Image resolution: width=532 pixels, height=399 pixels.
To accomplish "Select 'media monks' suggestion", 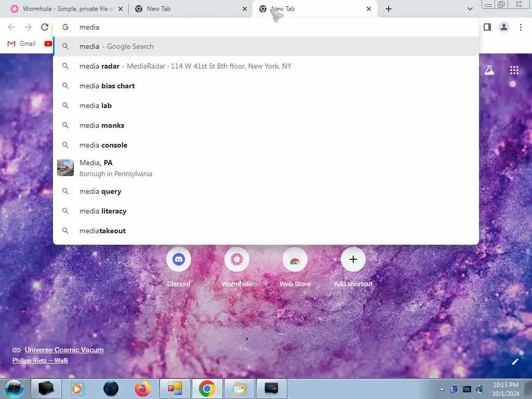I will tap(266, 125).
